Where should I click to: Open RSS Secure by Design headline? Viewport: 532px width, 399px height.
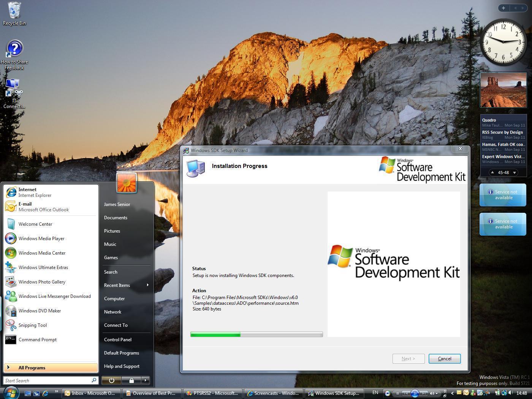(x=502, y=132)
